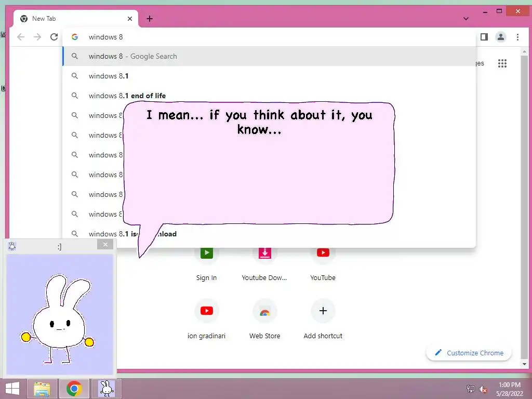
Task: Open the tab search chevron
Action: [x=466, y=19]
